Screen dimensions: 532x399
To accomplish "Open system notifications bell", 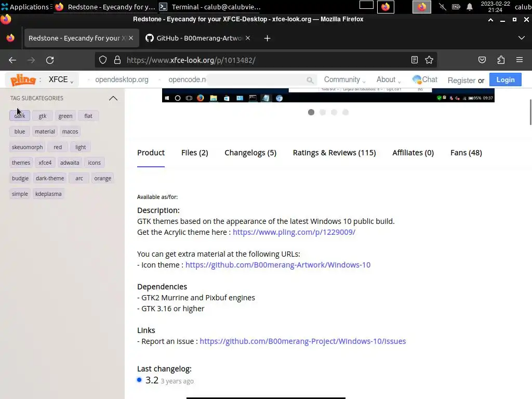I will coord(470,7).
